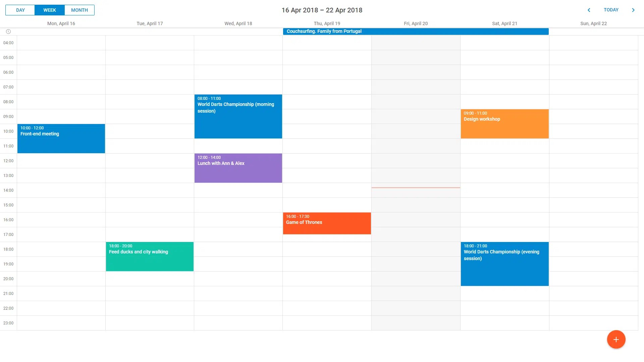Click the clock icon in all-day row
This screenshot has width=644, height=362.
pyautogui.click(x=8, y=32)
